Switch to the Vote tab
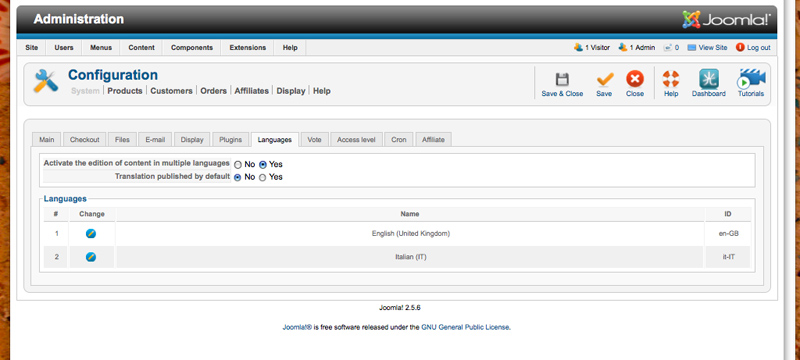The image size is (800, 360). click(314, 140)
